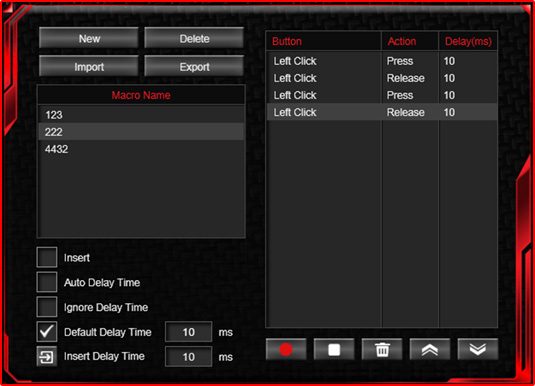Viewport: 535px width, 386px height.
Task: Delete selected action with the trash icon
Action: click(382, 349)
